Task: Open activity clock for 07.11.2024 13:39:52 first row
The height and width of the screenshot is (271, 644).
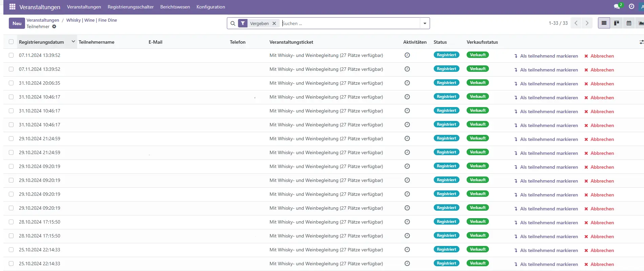Action: (x=407, y=55)
